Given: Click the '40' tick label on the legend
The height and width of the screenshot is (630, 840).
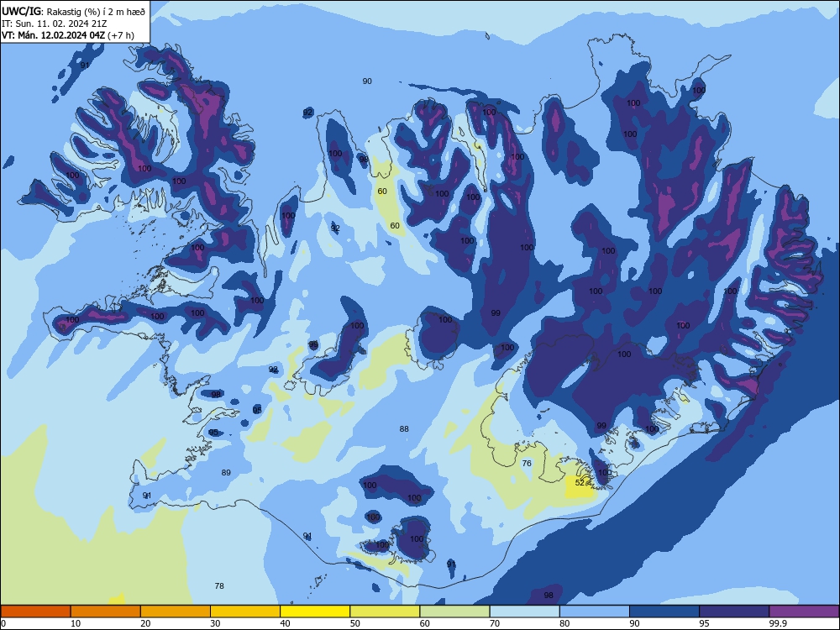Looking at the screenshot, I should [285, 623].
